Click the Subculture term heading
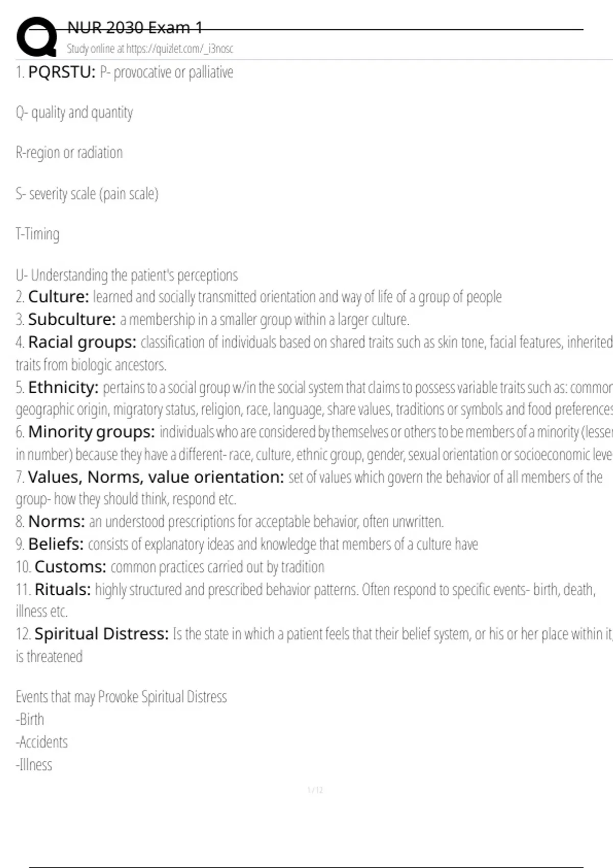Screen dimensions: 613x868 point(72,320)
